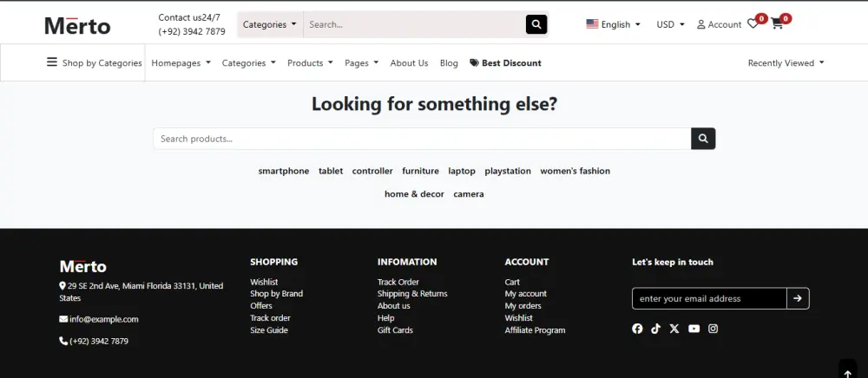Open footer Size Guide link
The width and height of the screenshot is (868, 378).
click(269, 330)
